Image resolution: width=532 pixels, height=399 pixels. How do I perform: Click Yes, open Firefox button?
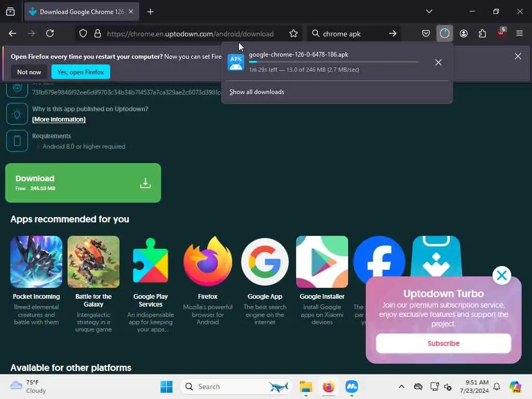click(x=81, y=72)
